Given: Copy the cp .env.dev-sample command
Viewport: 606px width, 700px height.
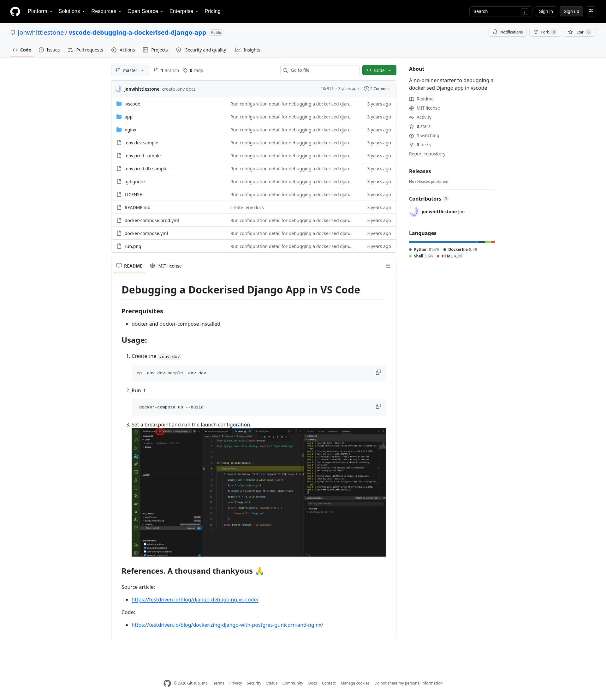Looking at the screenshot, I should [x=378, y=372].
